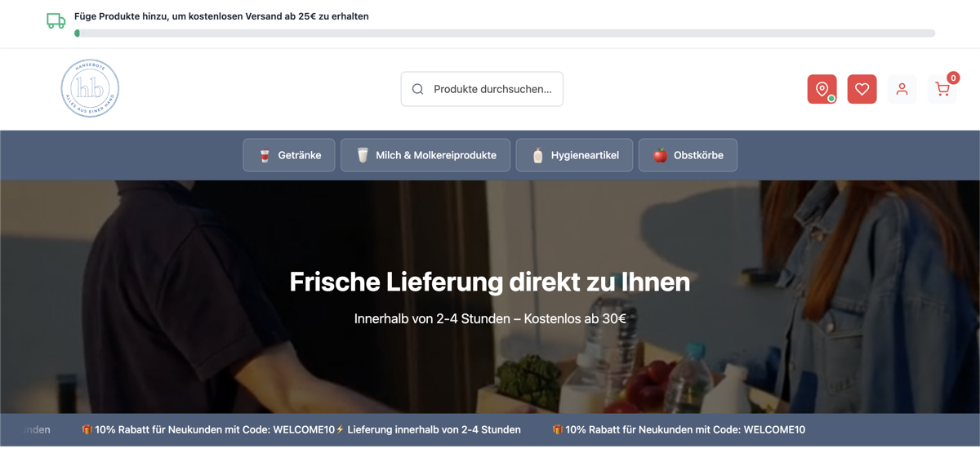Open the location pin selector
Viewport: 980px width, 471px height.
pos(822,89)
